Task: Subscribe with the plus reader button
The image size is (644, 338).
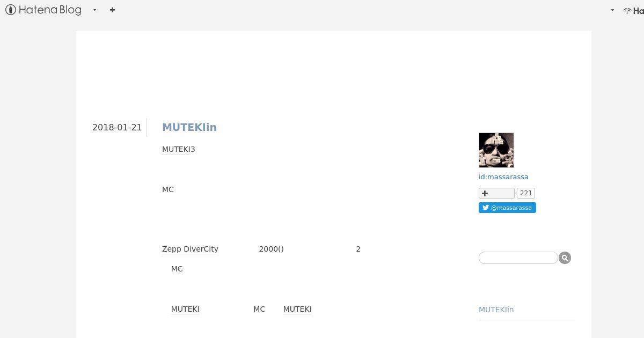Action: point(496,193)
